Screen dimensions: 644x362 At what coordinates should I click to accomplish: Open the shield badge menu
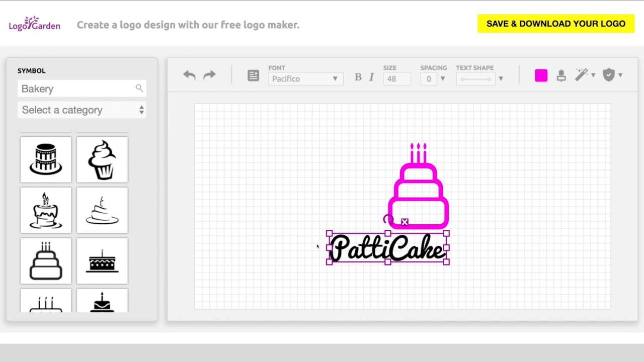612,75
